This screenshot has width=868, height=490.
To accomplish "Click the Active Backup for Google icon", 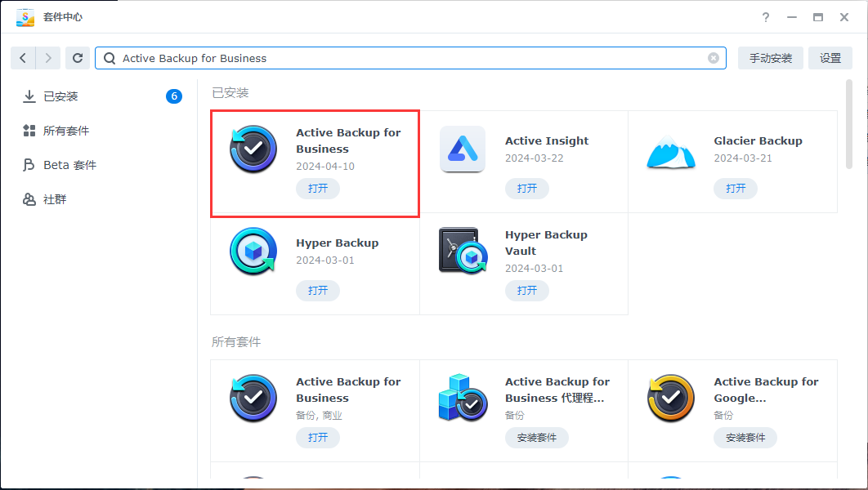I will coord(671,399).
